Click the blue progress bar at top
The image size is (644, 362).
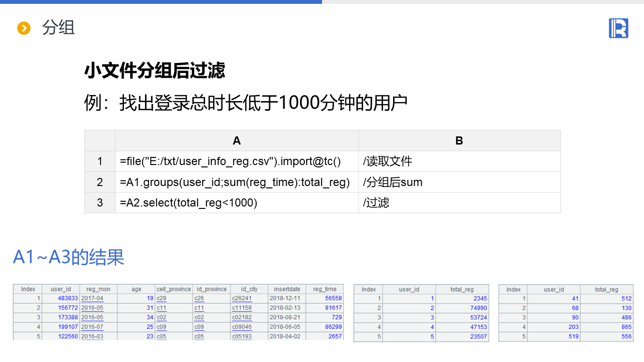161,2
